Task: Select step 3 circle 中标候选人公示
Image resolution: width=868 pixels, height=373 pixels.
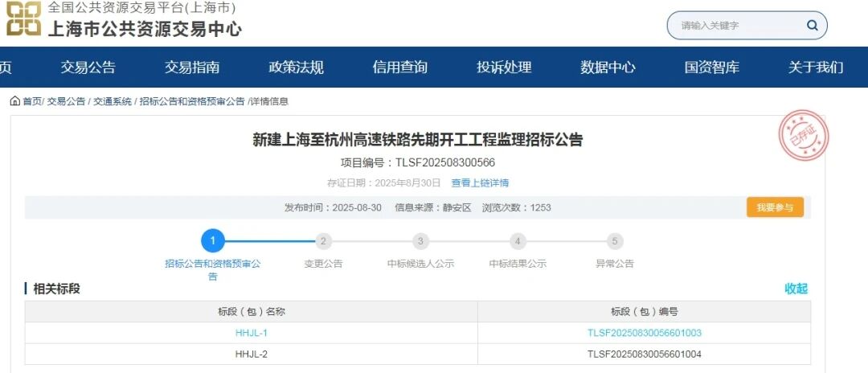Action: click(420, 241)
